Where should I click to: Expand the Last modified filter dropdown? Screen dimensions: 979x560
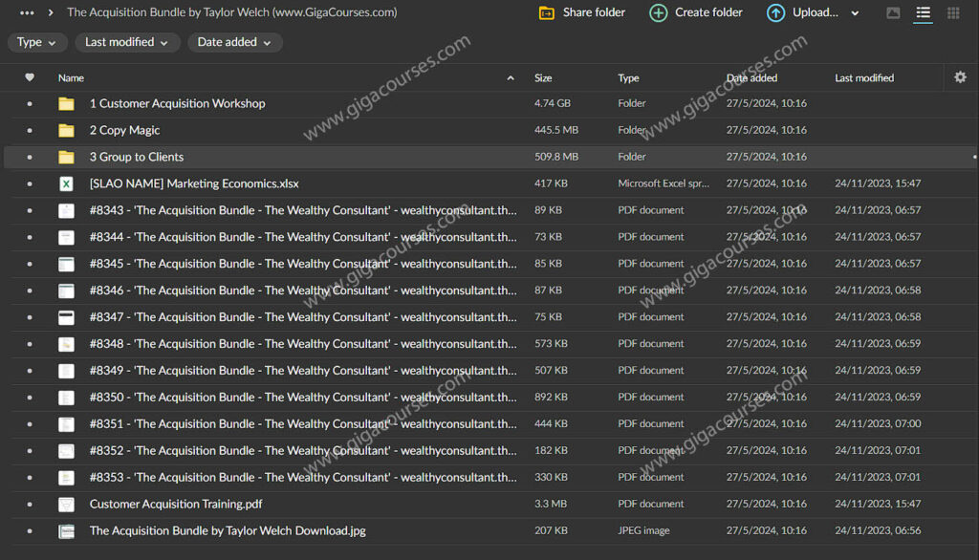126,42
